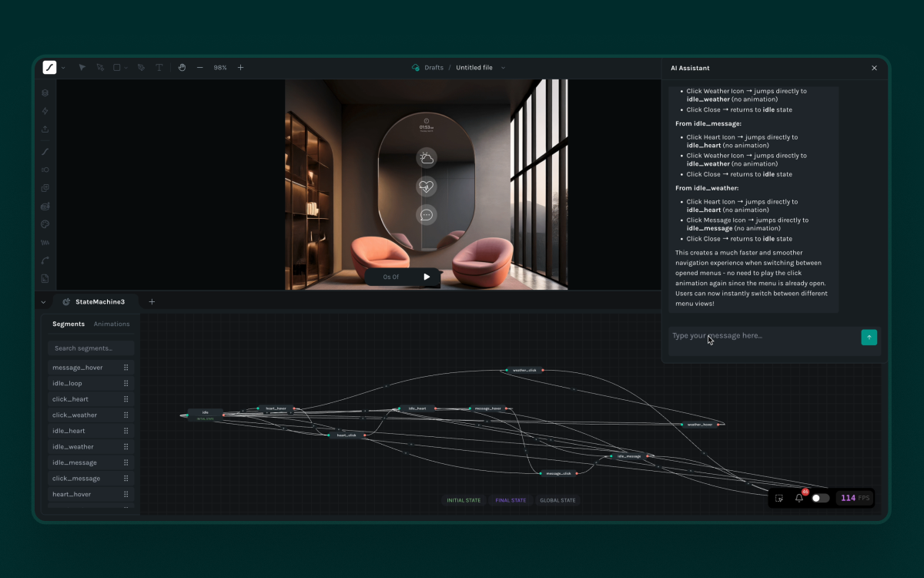Open the shape tool dropdown arrow
This screenshot has width=924, height=578.
pos(126,68)
